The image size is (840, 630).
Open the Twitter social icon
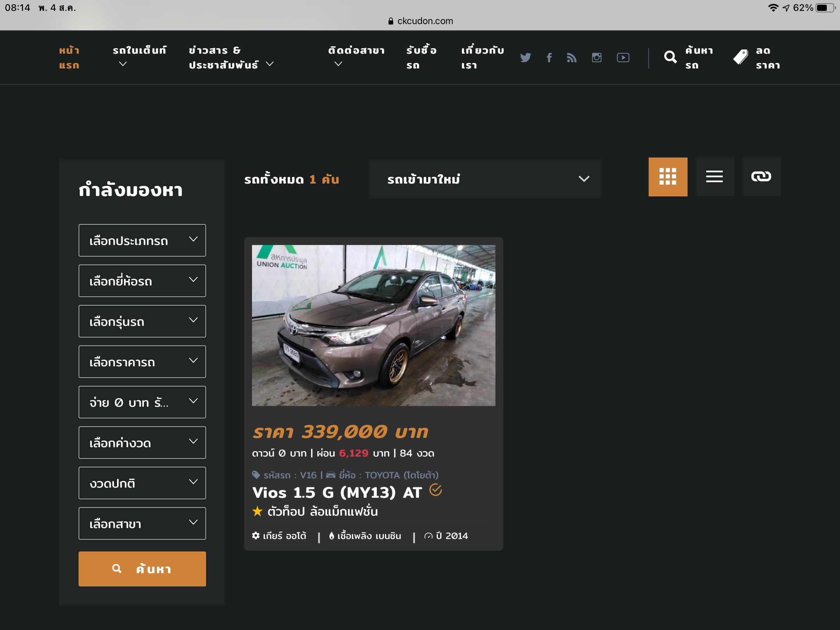point(525,58)
